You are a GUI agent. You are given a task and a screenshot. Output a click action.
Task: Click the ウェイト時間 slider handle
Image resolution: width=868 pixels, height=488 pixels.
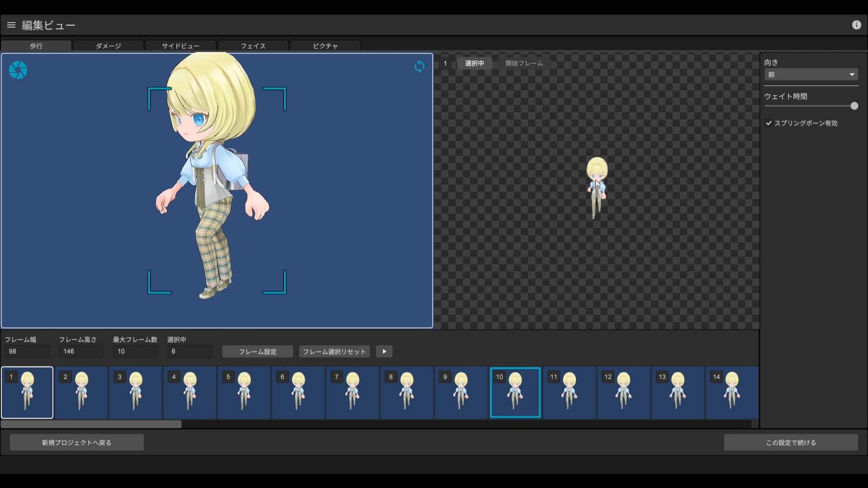tap(854, 106)
